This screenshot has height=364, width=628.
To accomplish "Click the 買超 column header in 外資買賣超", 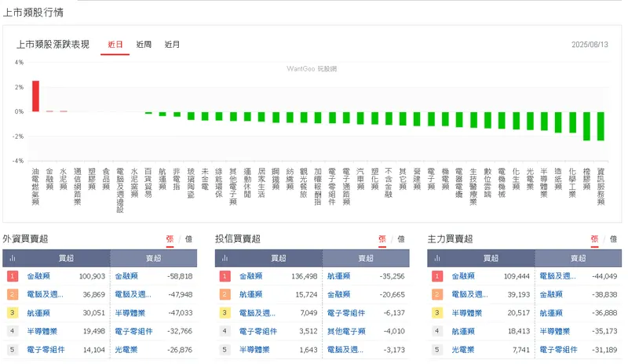I will point(66,258).
